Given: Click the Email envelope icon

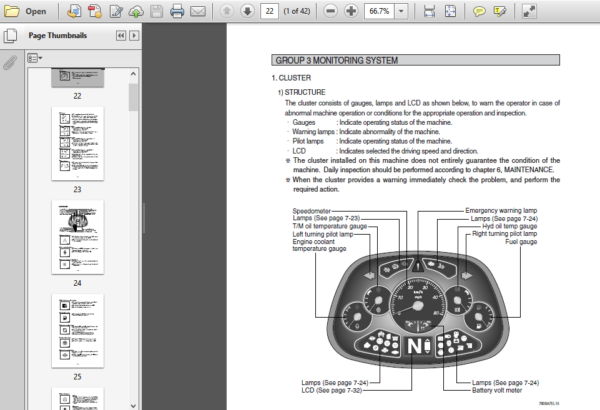Looking at the screenshot, I should click(198, 11).
